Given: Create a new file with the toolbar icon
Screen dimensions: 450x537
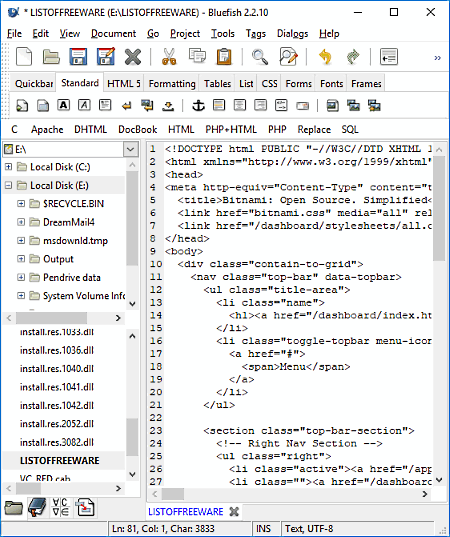Looking at the screenshot, I should (x=24, y=57).
